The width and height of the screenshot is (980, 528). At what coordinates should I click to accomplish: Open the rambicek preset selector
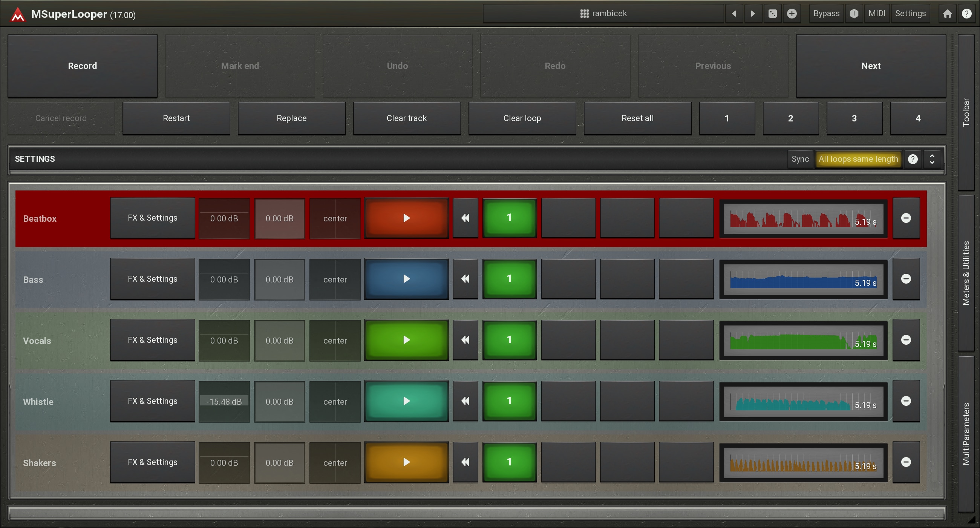603,14
